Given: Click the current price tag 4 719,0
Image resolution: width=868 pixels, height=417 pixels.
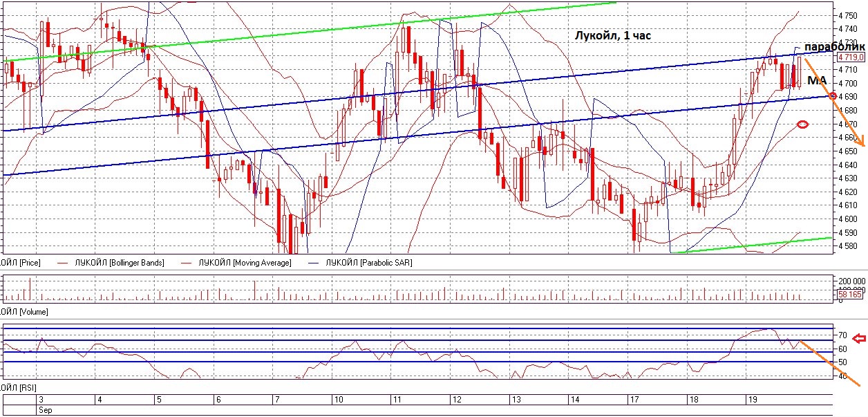Looking at the screenshot, I should pos(849,57).
